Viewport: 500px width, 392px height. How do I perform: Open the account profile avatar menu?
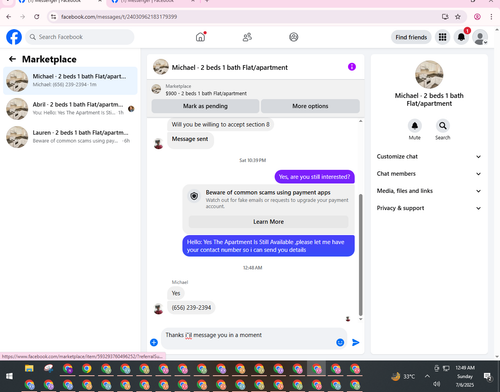coord(480,37)
